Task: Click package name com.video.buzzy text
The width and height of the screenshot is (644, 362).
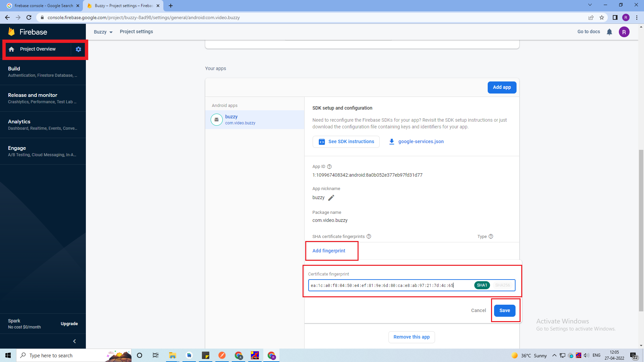Action: (330, 220)
